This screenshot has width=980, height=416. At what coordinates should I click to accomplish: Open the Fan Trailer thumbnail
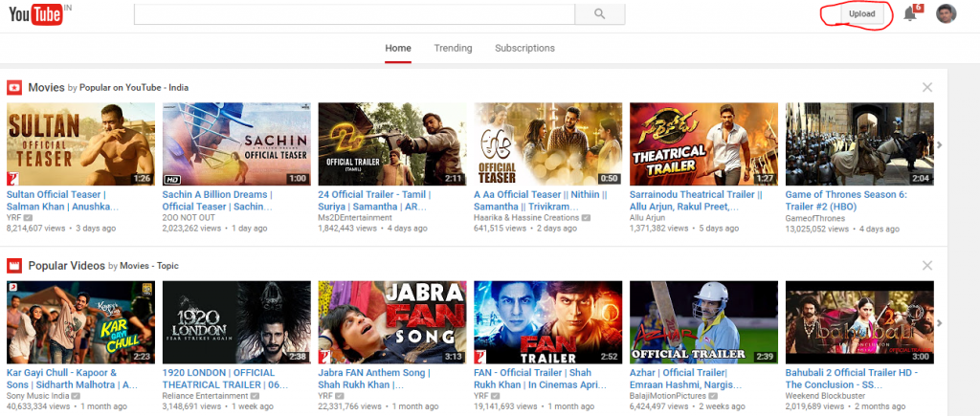click(x=548, y=322)
